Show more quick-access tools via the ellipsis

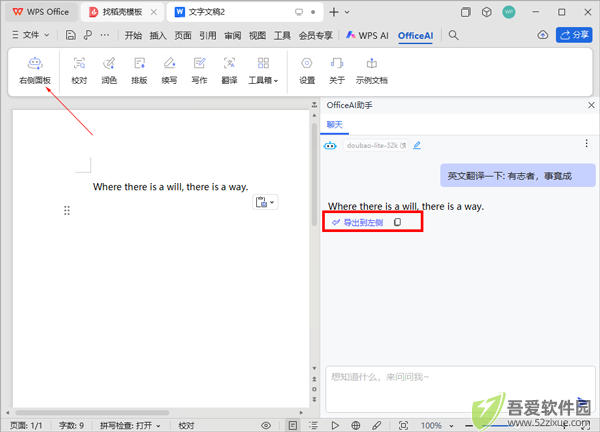coord(105,35)
